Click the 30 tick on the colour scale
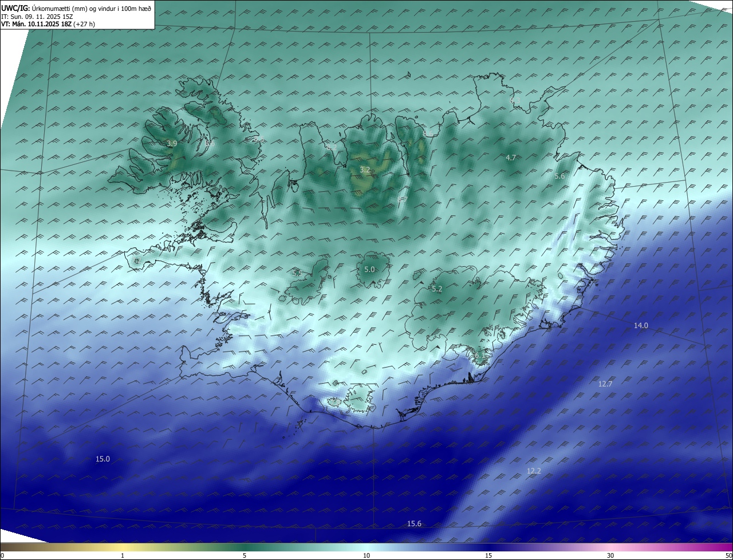 [610, 555]
